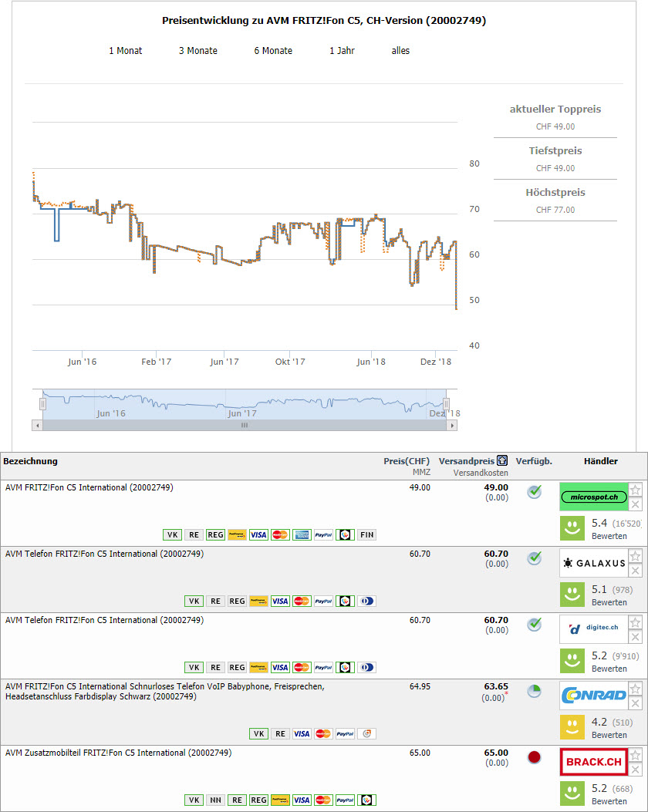The image size is (648, 812).
Task: Open the AVM Zusatzmobilteil FRITZ!Fon C5 offer
Action: tap(118, 753)
